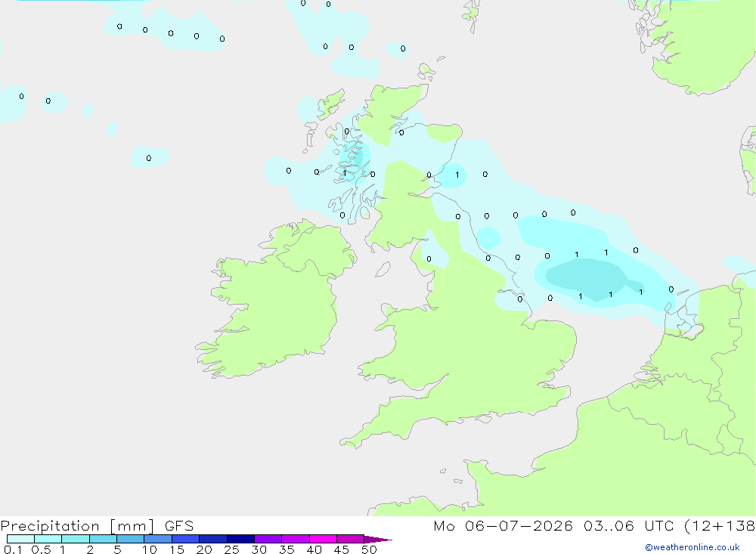The image size is (756, 554).
Task: Click the 2–5 mm legend color swatch
Action: 103,539
